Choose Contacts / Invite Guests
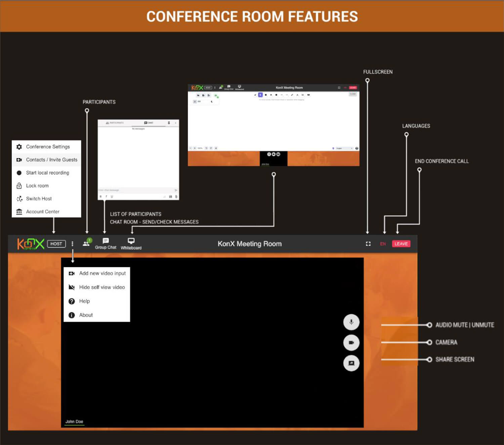This screenshot has height=445, width=504. click(x=51, y=160)
